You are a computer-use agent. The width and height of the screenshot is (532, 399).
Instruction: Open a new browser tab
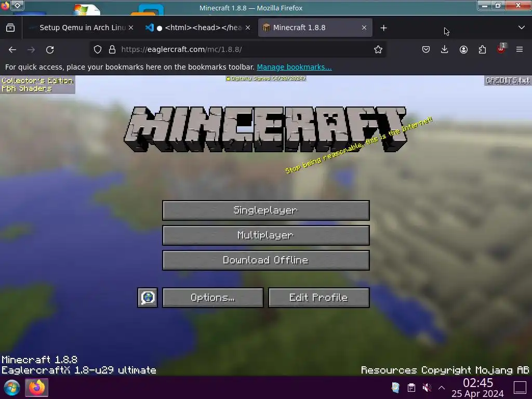tap(384, 28)
